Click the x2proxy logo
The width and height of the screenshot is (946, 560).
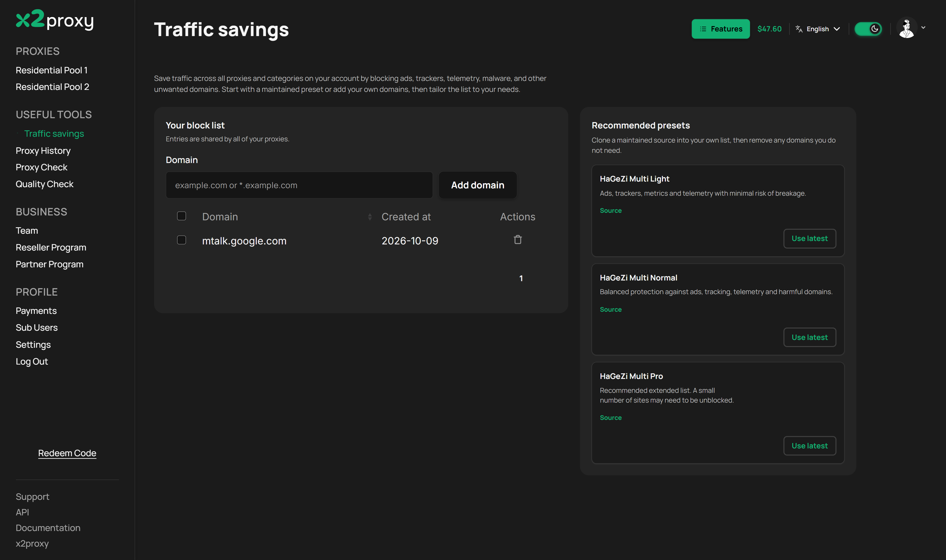click(55, 20)
